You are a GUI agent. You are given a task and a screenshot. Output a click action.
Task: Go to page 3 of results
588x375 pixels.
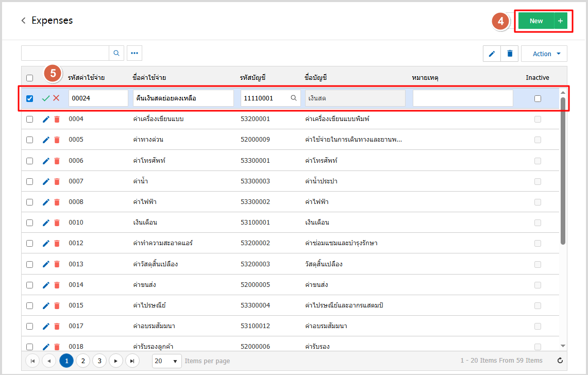[x=99, y=361]
